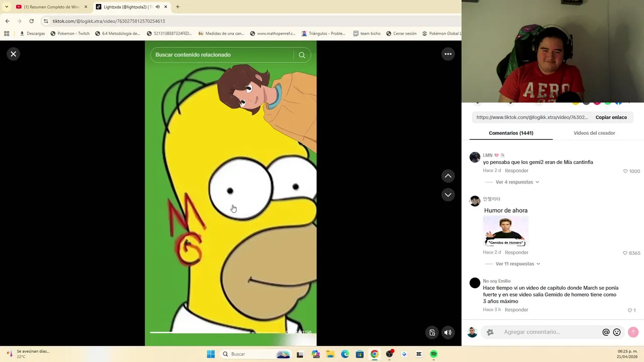The width and height of the screenshot is (644, 362).
Task: Open a new browser tab with plus
Action: coord(178,7)
